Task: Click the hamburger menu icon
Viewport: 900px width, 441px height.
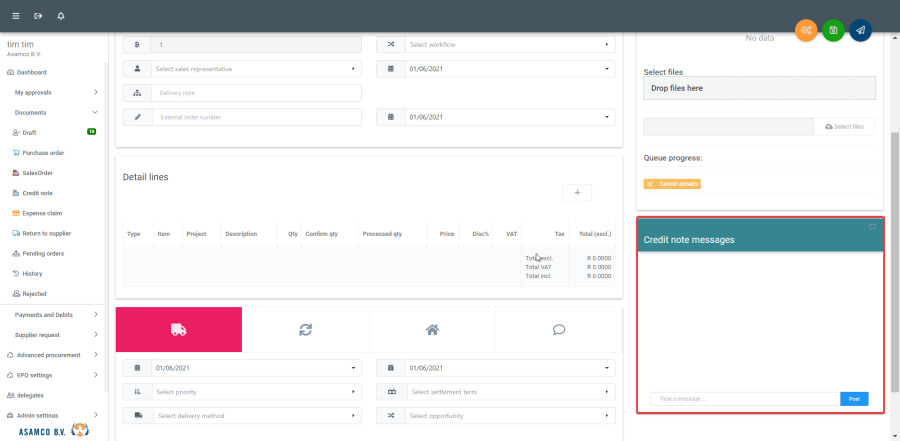Action: coord(15,16)
